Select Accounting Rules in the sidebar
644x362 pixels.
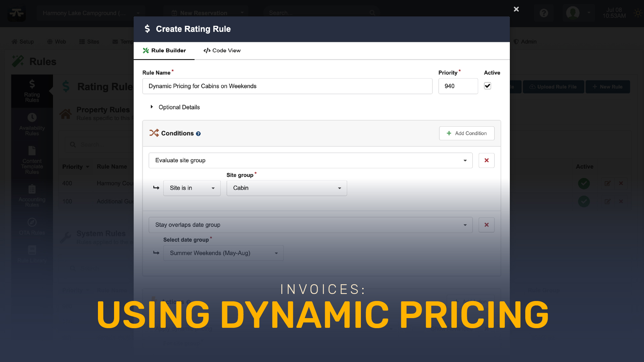click(32, 196)
